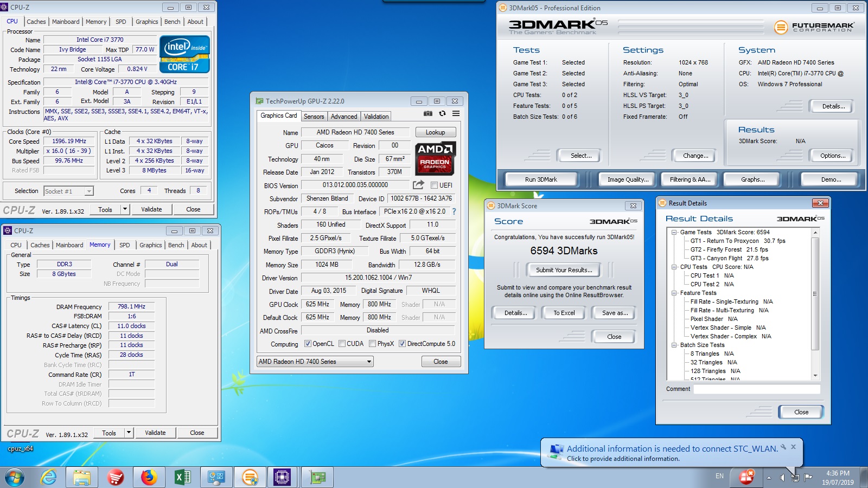
Task: Take a GPU-Z screenshot with camera icon
Action: 428,113
